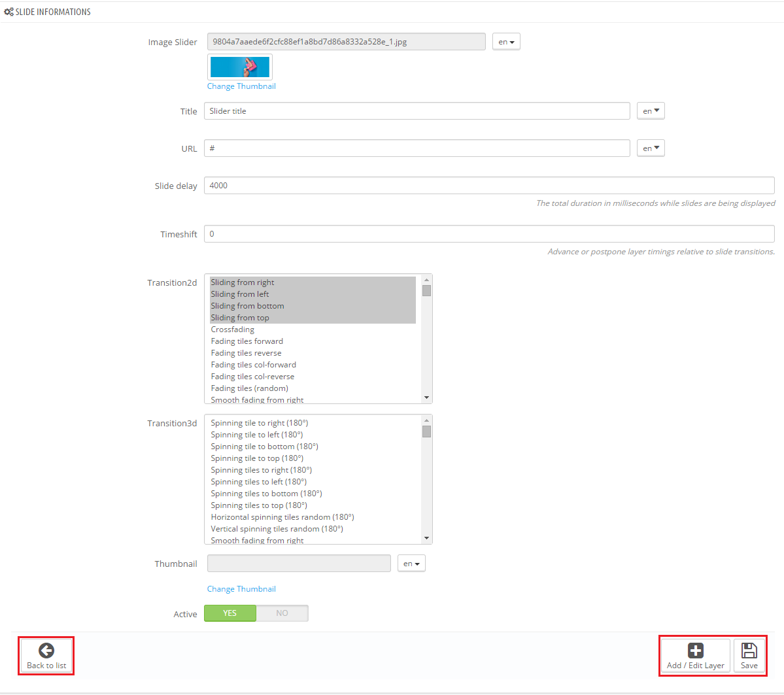This screenshot has width=784, height=695.
Task: Open language dropdown next to Thumbnail field
Action: (411, 564)
